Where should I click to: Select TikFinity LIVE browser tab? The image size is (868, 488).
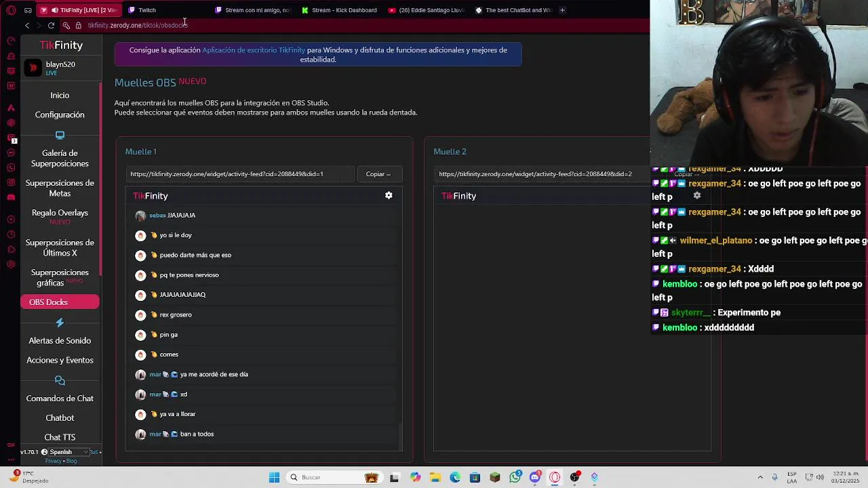point(78,10)
